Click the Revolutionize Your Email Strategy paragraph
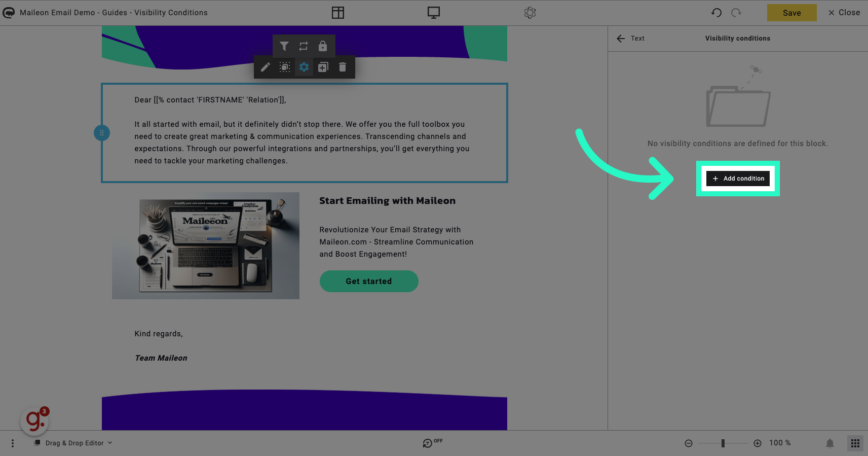 [x=396, y=242]
